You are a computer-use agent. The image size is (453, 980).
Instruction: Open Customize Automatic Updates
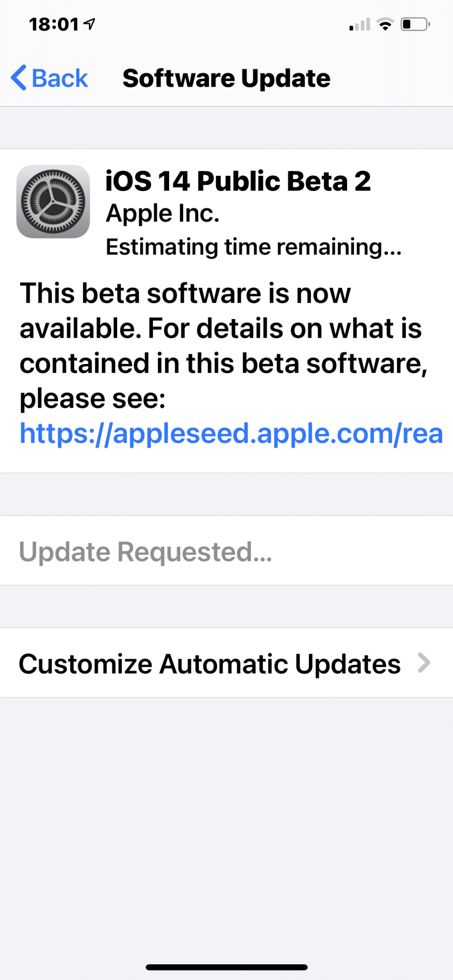point(226,663)
